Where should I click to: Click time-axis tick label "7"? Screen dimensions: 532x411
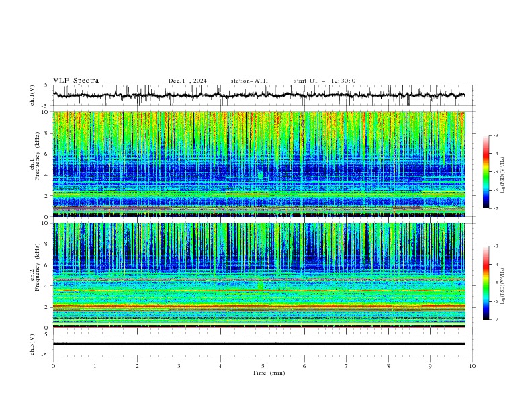pyautogui.click(x=347, y=366)
